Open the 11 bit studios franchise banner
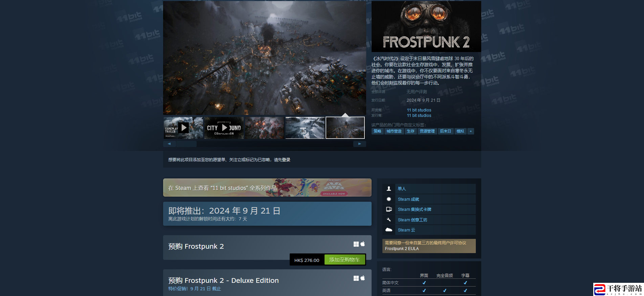The image size is (644, 296). click(x=267, y=188)
